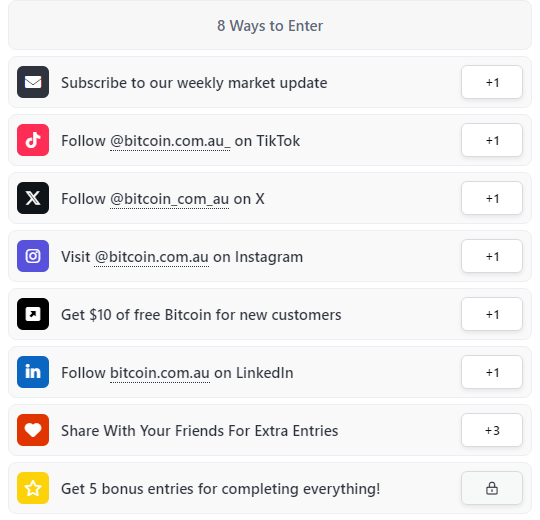Image resolution: width=540 pixels, height=520 pixels.
Task: Click +1 button for LinkedIn follow entry
Action: 492,372
